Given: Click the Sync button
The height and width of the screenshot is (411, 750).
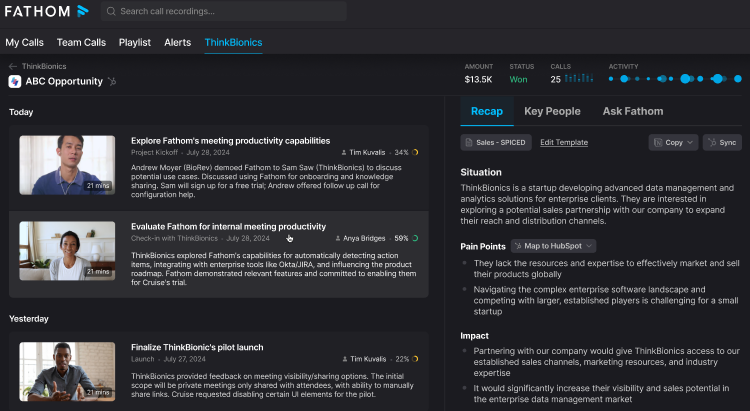Looking at the screenshot, I should pos(722,142).
